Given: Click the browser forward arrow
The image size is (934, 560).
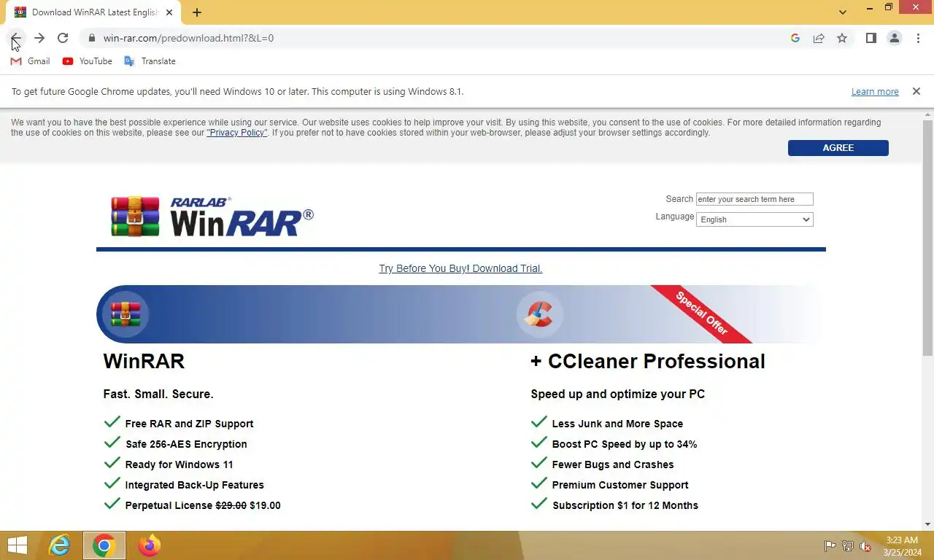Looking at the screenshot, I should (39, 38).
